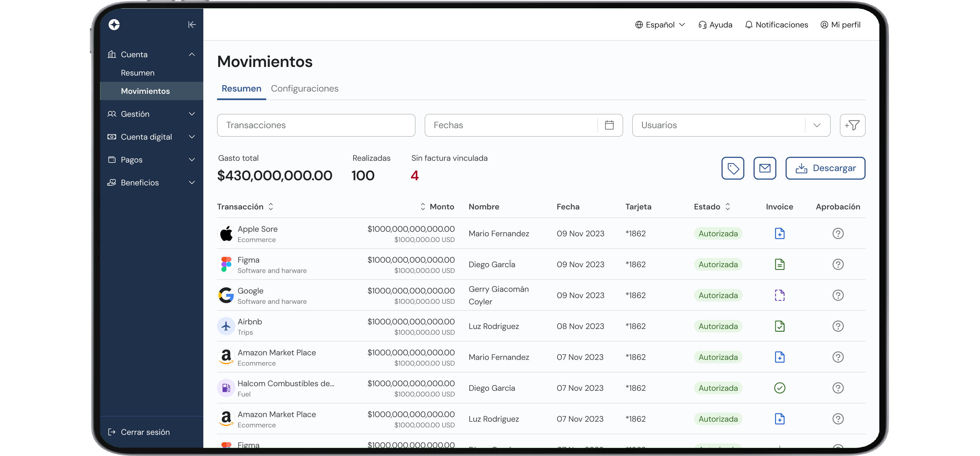Click the Airbnb row checked invoice icon
980x456 pixels.
(x=780, y=326)
